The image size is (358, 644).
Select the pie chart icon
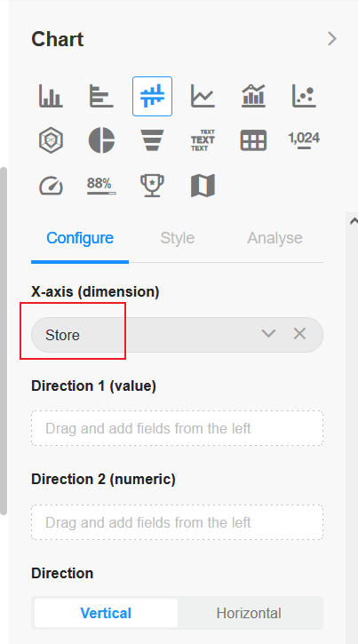[x=101, y=140]
